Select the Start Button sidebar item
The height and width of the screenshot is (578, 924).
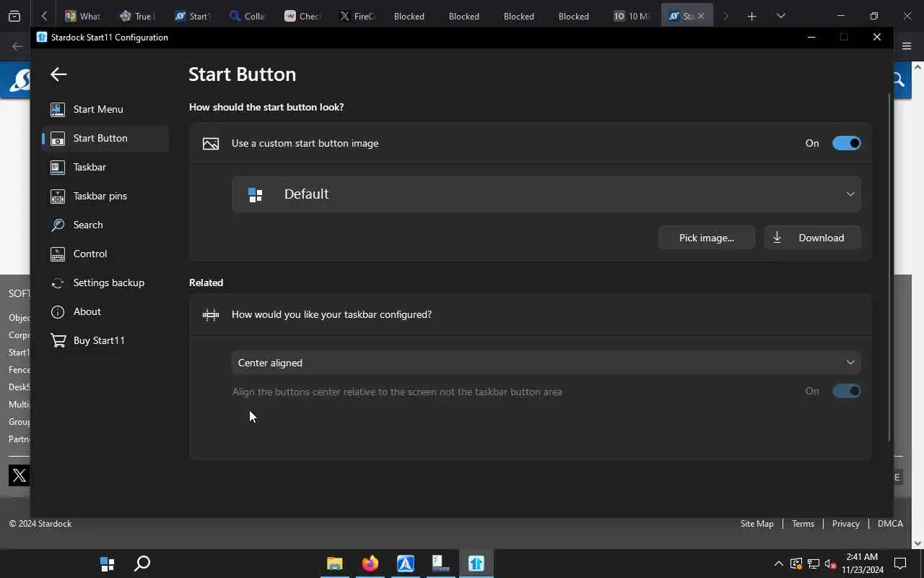click(105, 138)
